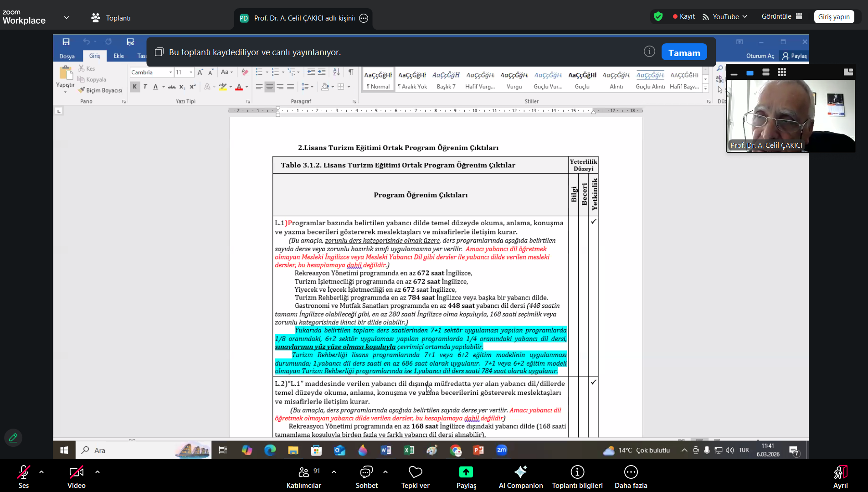Click the green annotation pencil icon
Viewport: 868px width, 492px height.
click(13, 438)
